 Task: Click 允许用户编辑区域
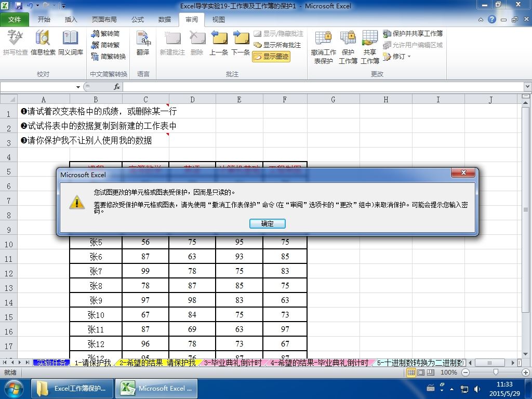[x=413, y=45]
